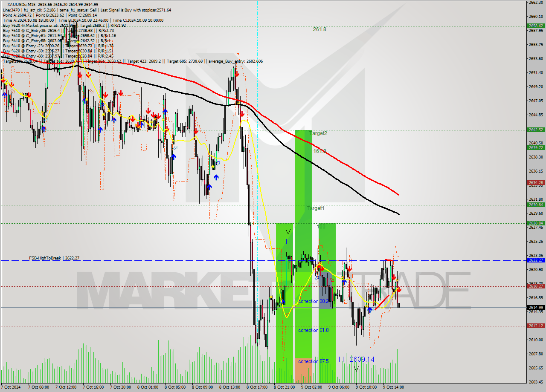
Task: Click the XAUUSDe,M15 chart symbol title
Action: [x=21, y=4]
